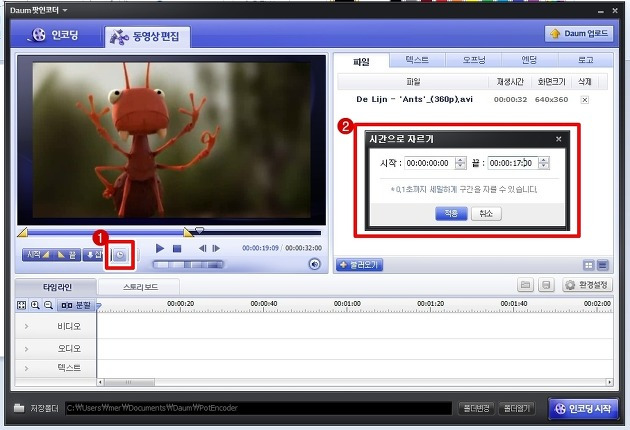Switch file list to detail list view
630x430 pixels.
click(x=603, y=265)
